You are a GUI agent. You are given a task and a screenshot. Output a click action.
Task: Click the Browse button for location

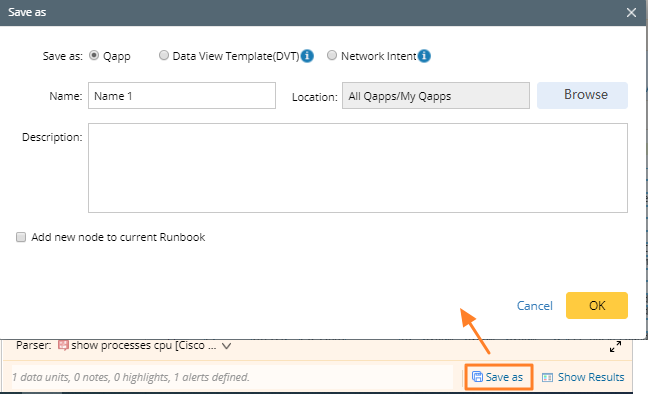point(582,95)
